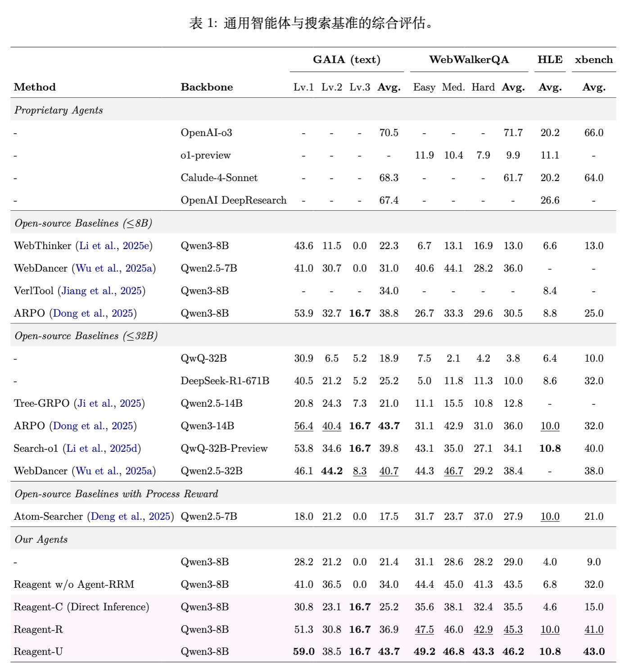Follow the Ji et al. 2025 Tree-GRPO citation

[x=109, y=404]
